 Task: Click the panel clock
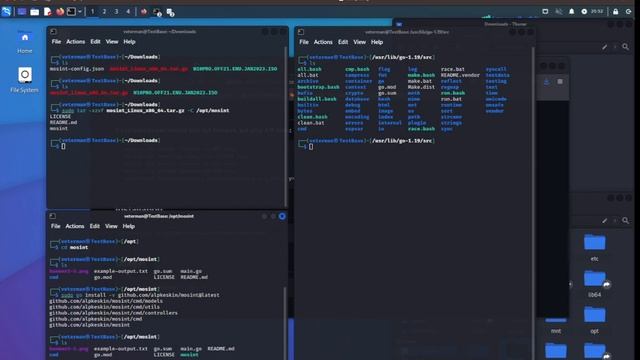597,11
